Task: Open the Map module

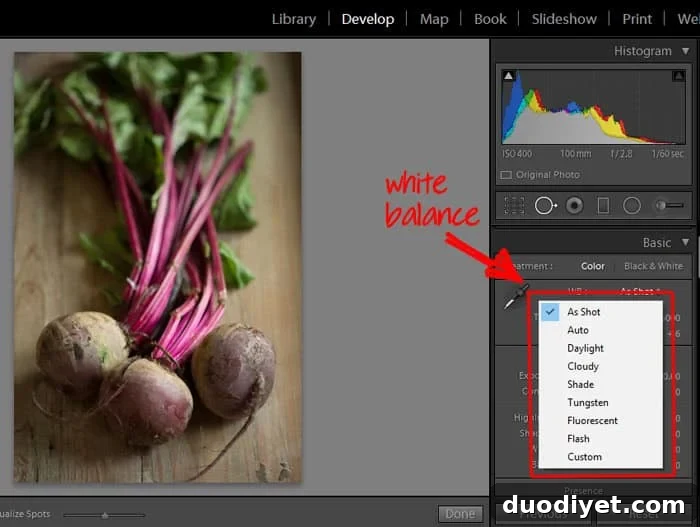Action: click(434, 19)
